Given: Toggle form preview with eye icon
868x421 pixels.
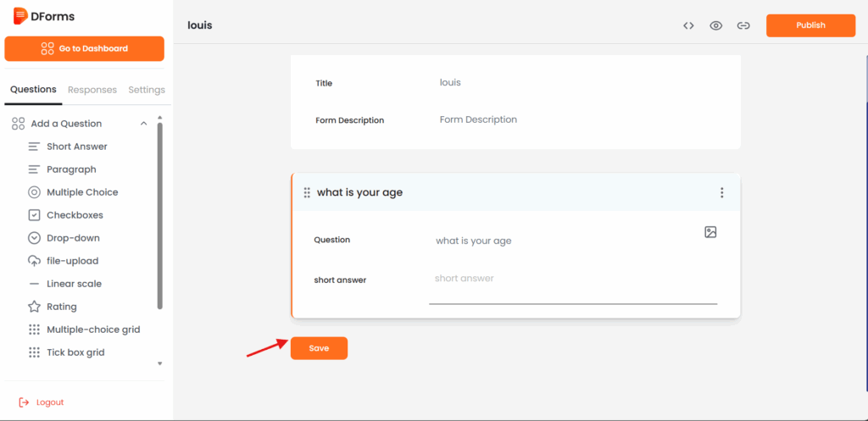Looking at the screenshot, I should tap(715, 25).
